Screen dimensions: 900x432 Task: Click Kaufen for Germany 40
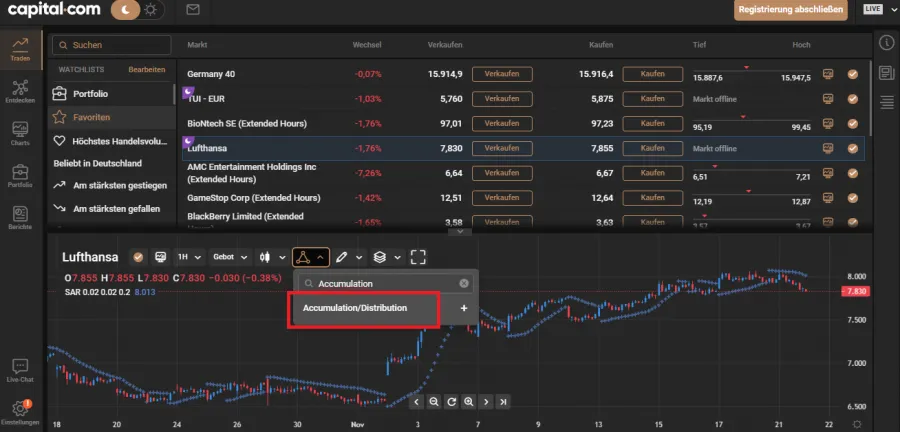(x=653, y=74)
